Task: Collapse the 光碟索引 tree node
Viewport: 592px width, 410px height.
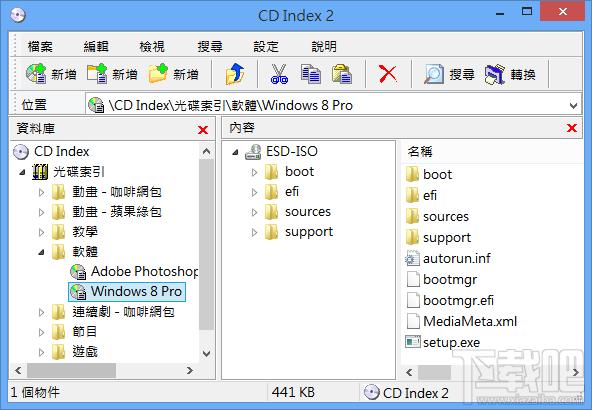Action: pyautogui.click(x=23, y=172)
